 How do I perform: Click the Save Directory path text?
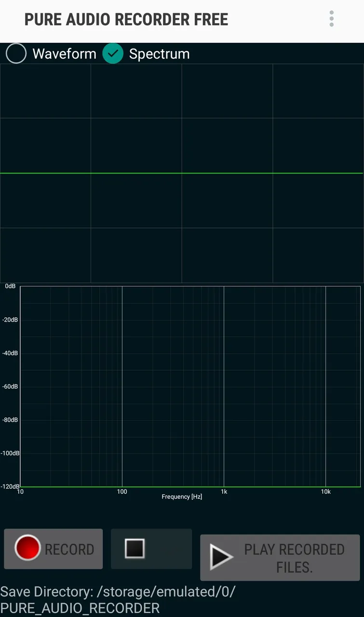coord(118,599)
